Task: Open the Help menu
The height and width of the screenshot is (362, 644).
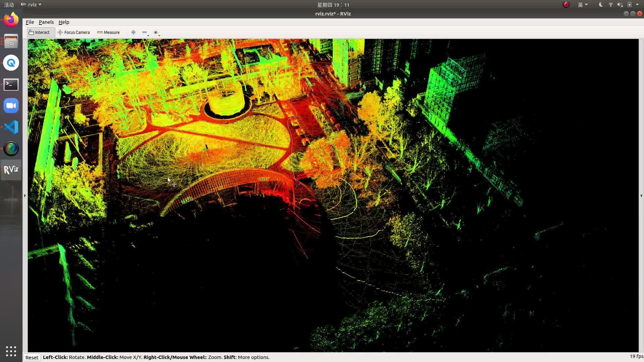Action: click(x=64, y=22)
